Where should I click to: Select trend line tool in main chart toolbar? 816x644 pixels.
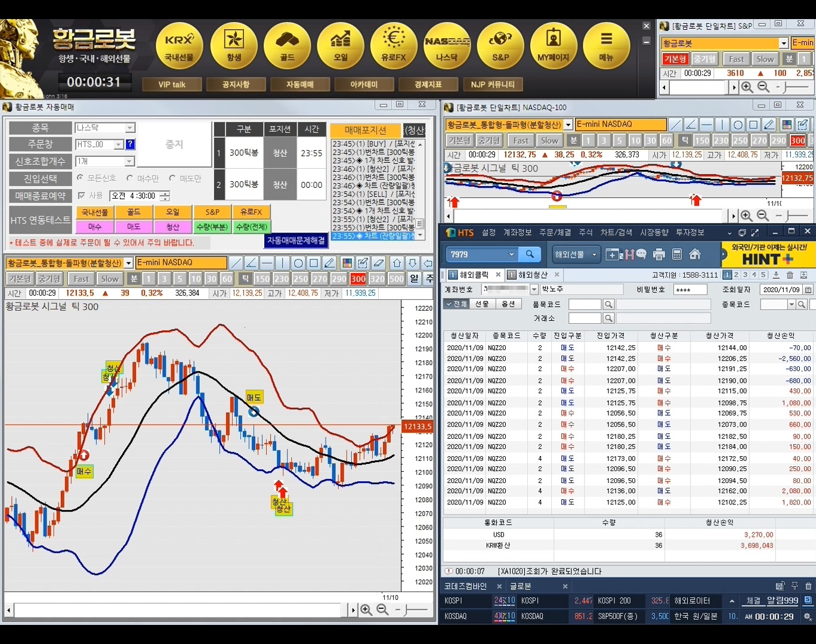point(236,263)
